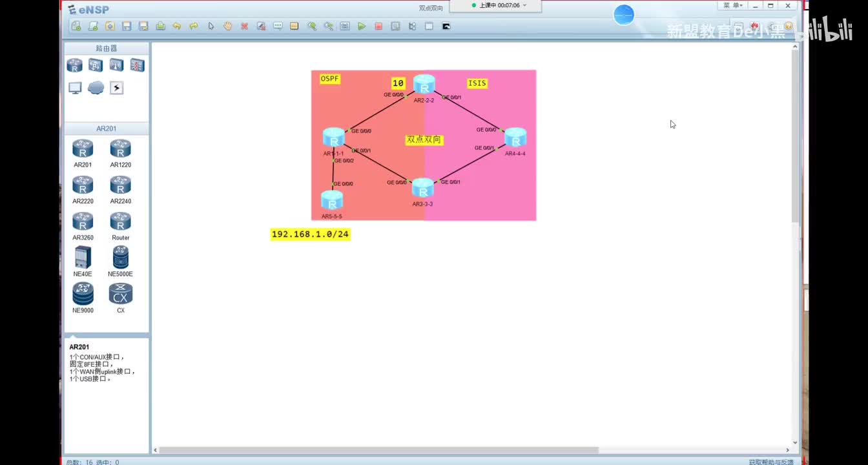Click the AR201 device list header
Image resolution: width=868 pixels, height=465 pixels.
[107, 129]
